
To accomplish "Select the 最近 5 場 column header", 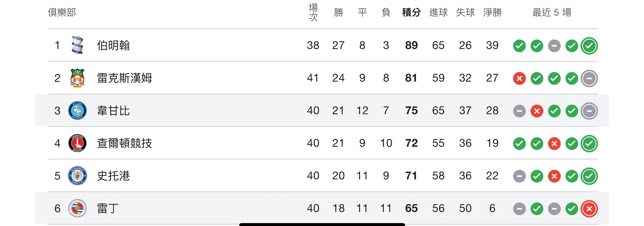I will [552, 12].
